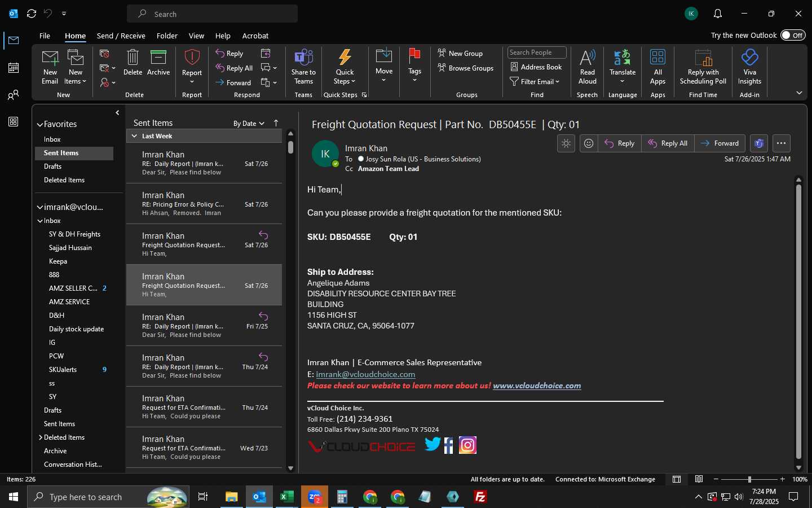Open the Filter Email dropdown

click(535, 81)
